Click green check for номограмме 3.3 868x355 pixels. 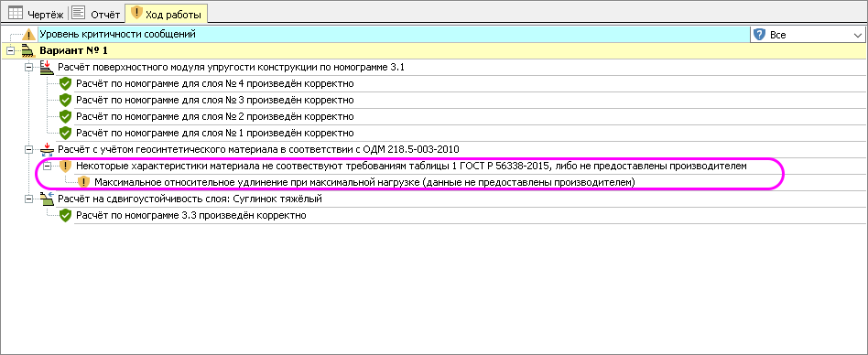tap(66, 215)
